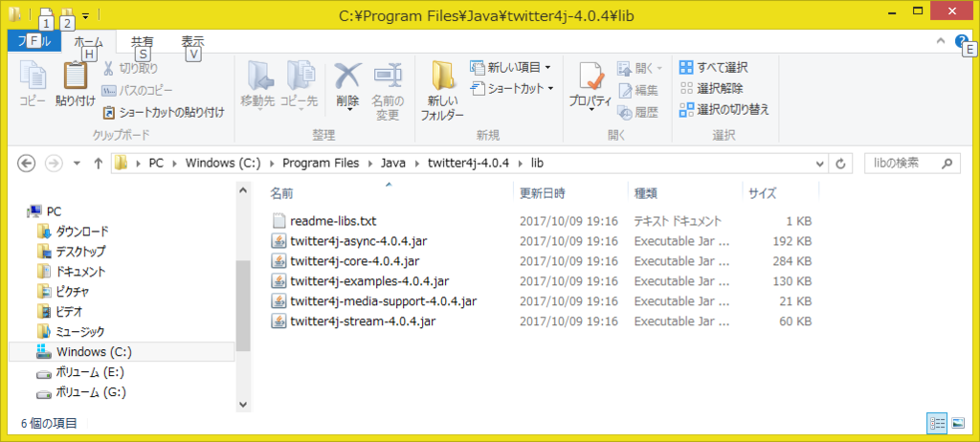Switch to details view icon in status bar

(936, 423)
